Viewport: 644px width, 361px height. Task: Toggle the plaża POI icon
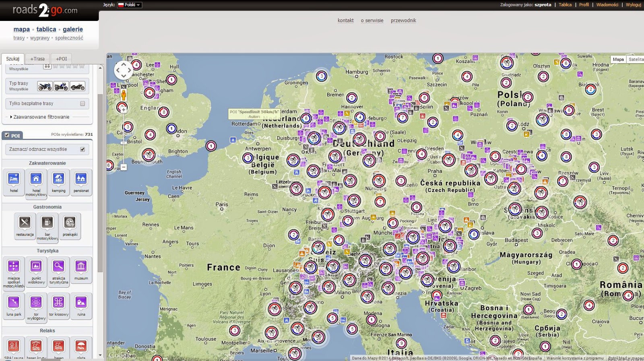(81, 348)
